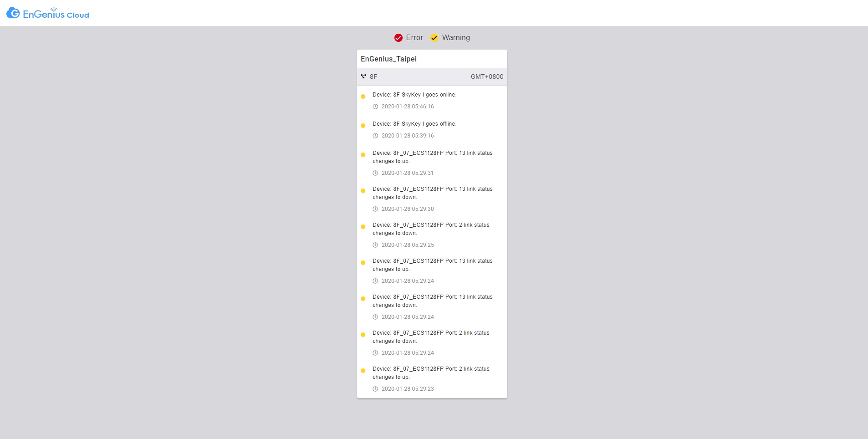Viewport: 868px width, 439px height.
Task: Select 8F SkyKey I goes offline event
Action: 432,130
